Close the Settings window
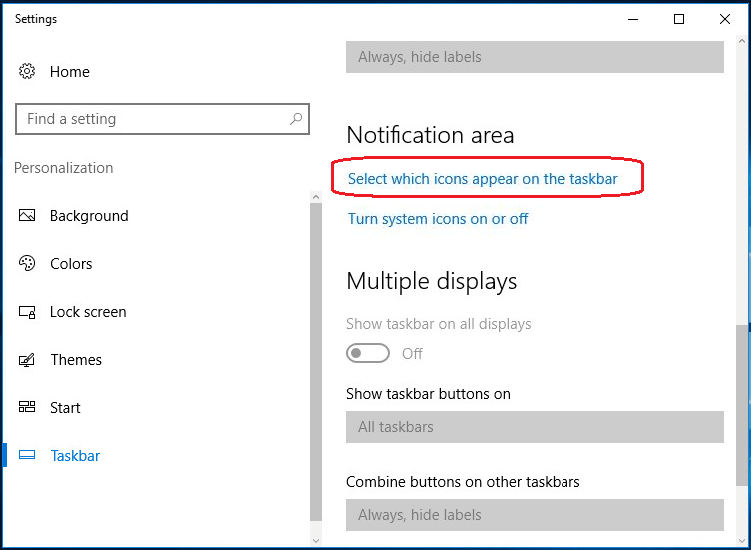The height and width of the screenshot is (550, 753). pyautogui.click(x=725, y=19)
